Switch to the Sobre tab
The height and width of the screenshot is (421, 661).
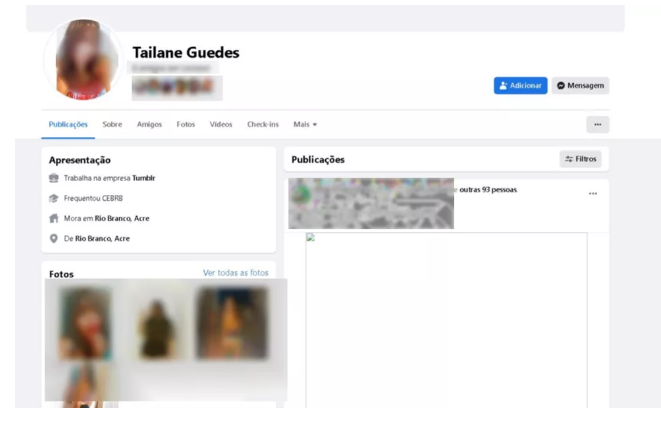112,125
